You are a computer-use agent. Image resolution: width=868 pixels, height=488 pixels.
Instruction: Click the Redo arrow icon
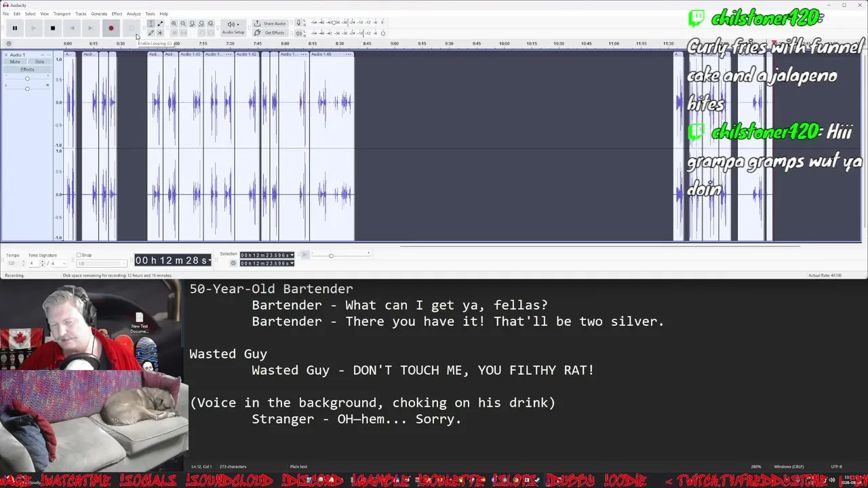(x=210, y=33)
